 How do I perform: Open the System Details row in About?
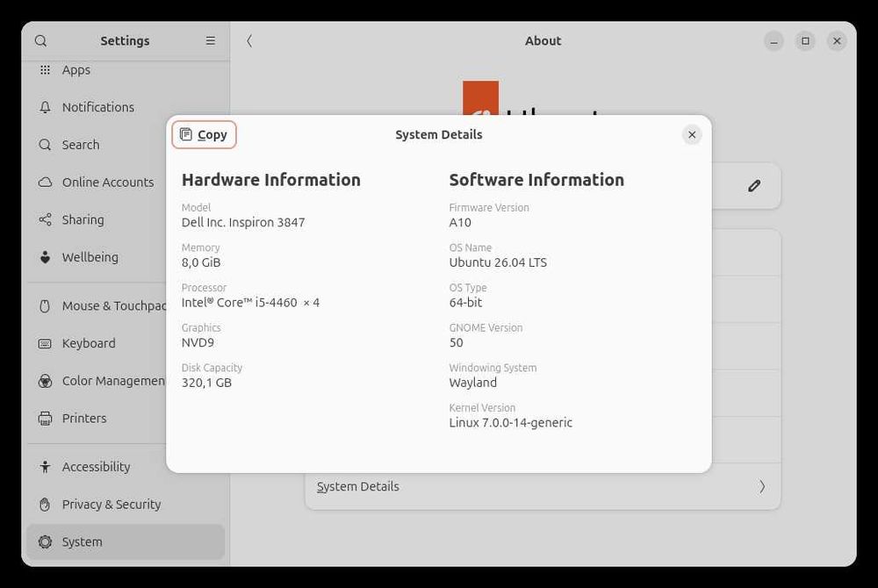543,487
